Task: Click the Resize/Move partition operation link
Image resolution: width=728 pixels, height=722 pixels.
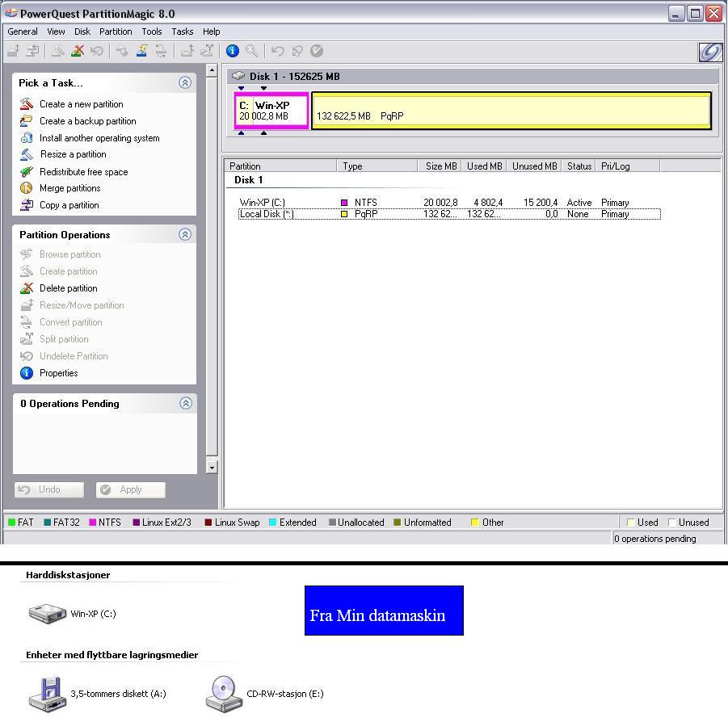Action: 82,304
